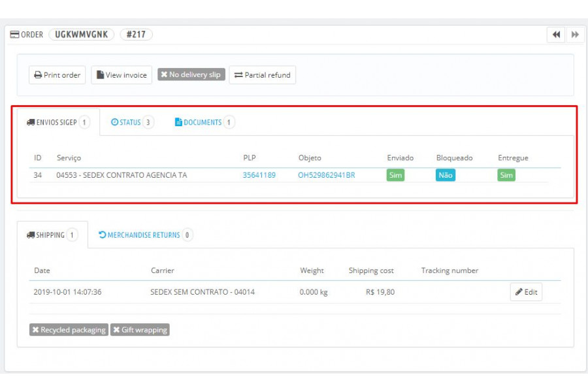
Task: Open PLP link 35641189
Action: click(259, 175)
